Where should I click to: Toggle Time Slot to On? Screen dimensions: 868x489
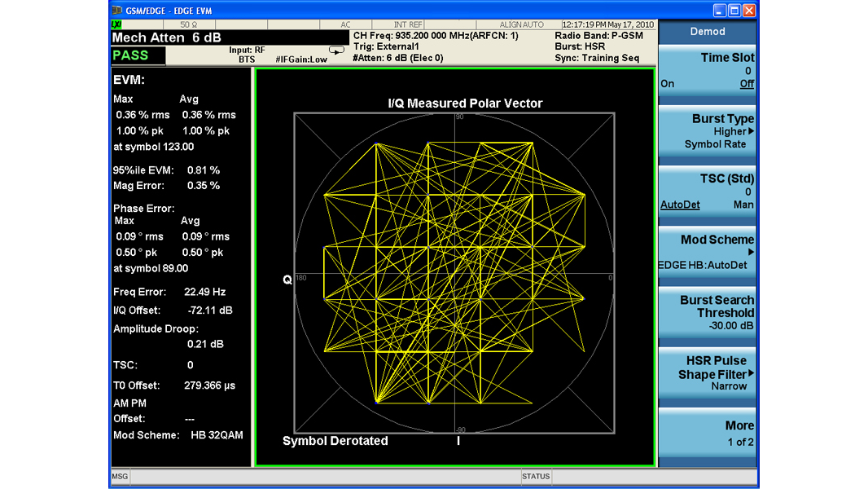pos(667,84)
